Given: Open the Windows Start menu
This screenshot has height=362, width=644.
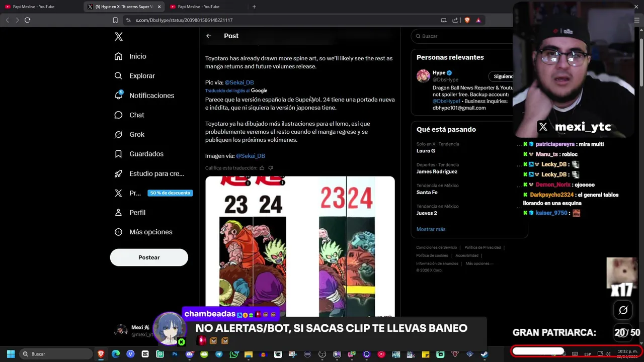Looking at the screenshot, I should click(11, 354).
